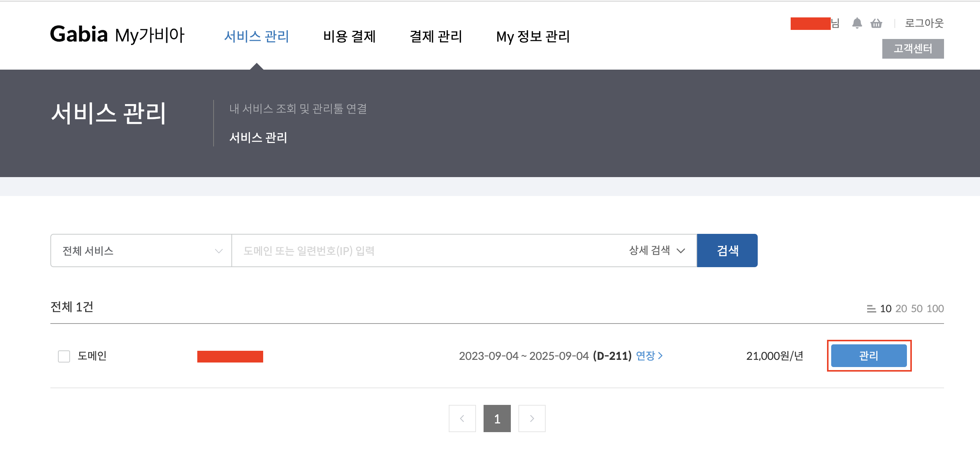Open the notifications bell icon
980x473 pixels.
tap(857, 23)
